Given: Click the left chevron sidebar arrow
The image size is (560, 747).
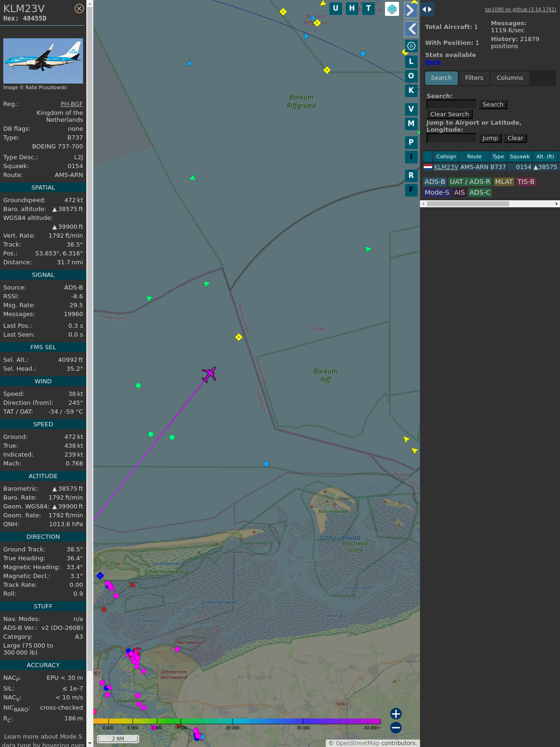Looking at the screenshot, I should pos(411,29).
